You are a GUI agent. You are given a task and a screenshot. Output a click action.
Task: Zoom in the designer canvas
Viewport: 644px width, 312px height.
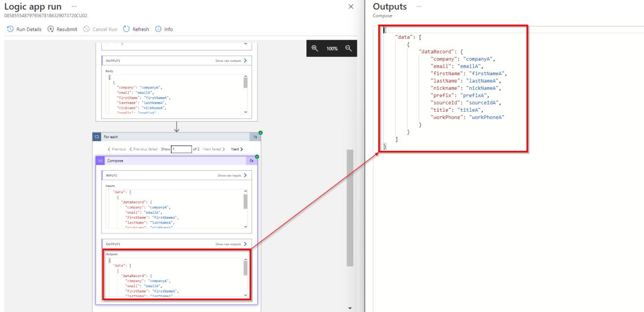coord(314,48)
